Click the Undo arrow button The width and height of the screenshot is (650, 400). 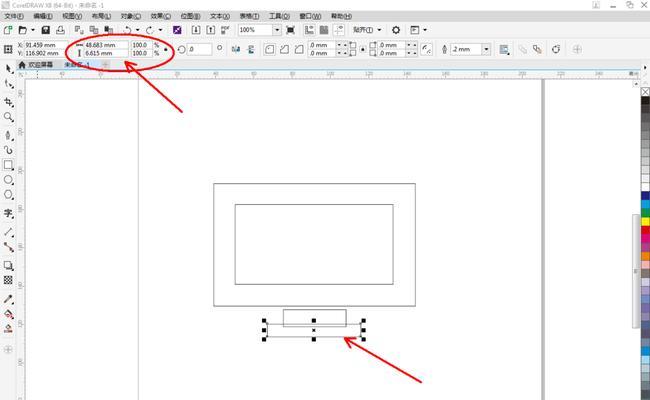pyautogui.click(x=127, y=30)
